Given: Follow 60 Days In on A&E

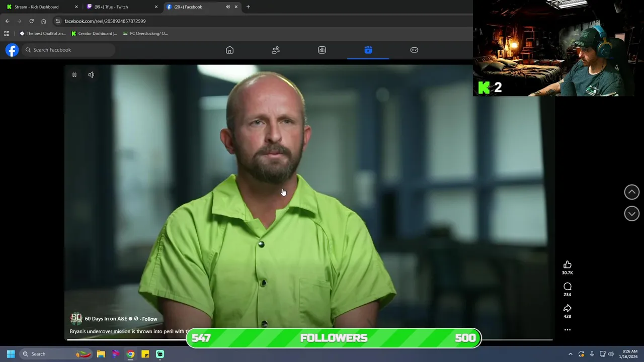Looking at the screenshot, I should (x=149, y=319).
